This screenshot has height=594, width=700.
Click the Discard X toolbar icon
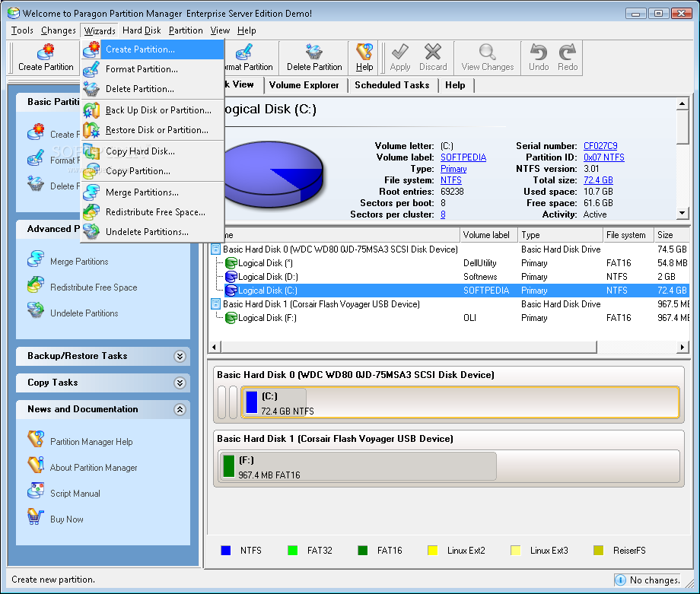click(433, 52)
